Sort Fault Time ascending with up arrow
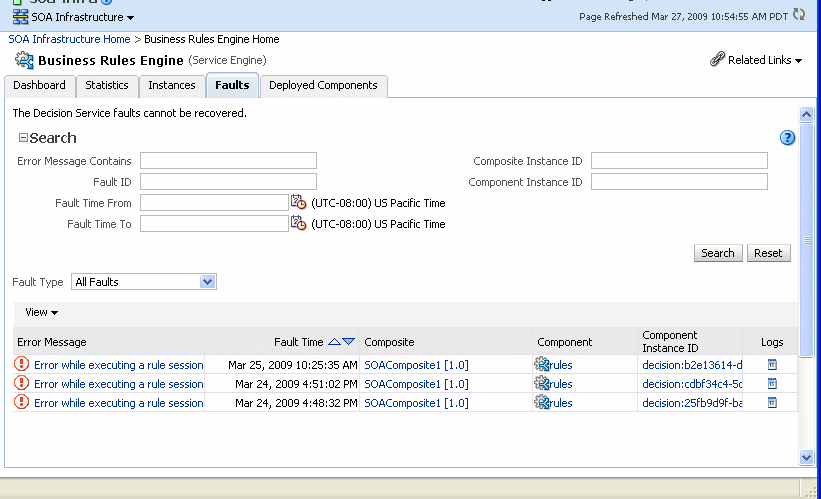 click(x=334, y=342)
